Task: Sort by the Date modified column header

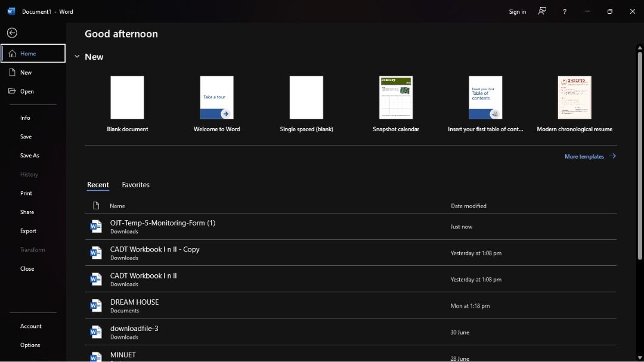Action: 469,206
